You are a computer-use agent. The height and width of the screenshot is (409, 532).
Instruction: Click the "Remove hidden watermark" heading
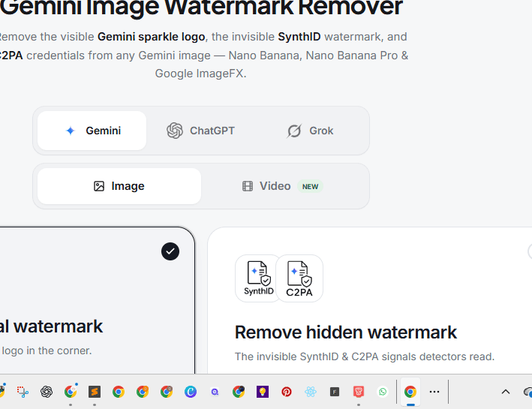point(346,332)
